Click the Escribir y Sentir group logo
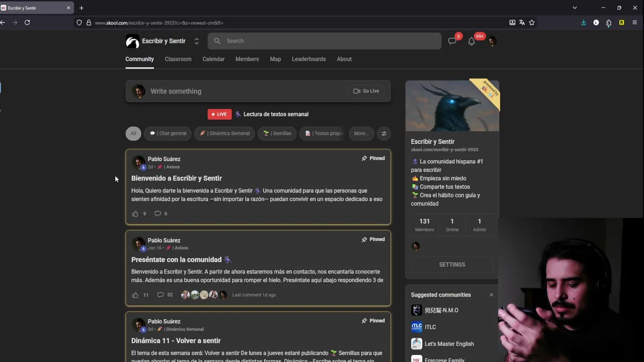Image resolution: width=644 pixels, height=362 pixels. pos(132,41)
